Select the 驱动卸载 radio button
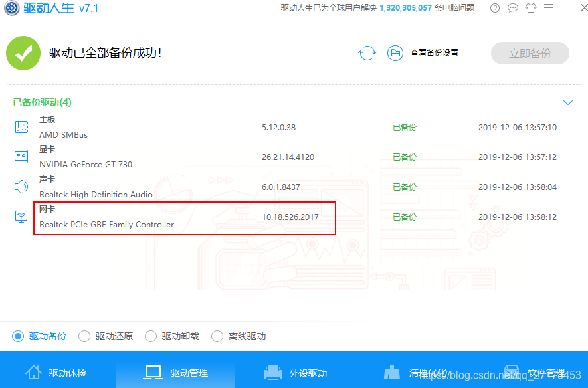588x388 pixels. point(151,336)
